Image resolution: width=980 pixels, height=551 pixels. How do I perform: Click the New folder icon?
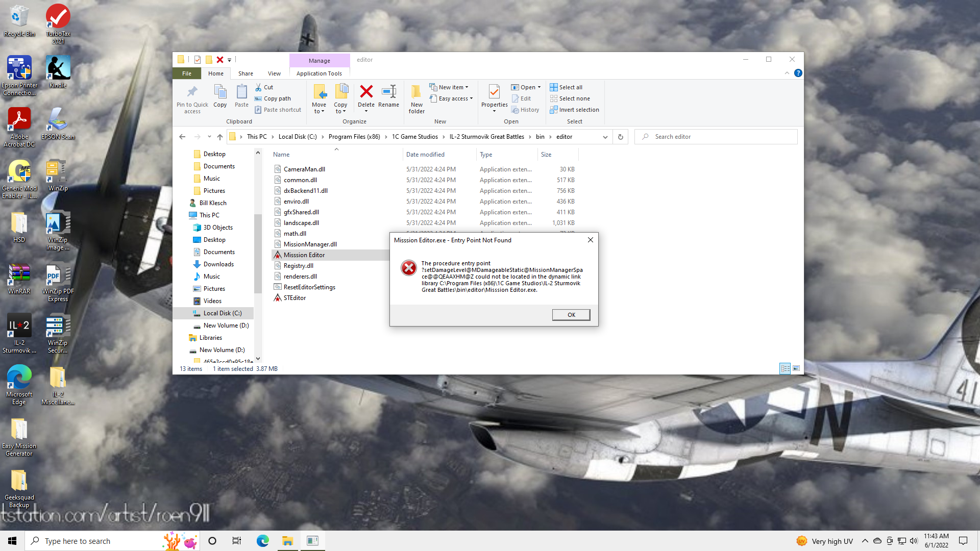click(416, 92)
